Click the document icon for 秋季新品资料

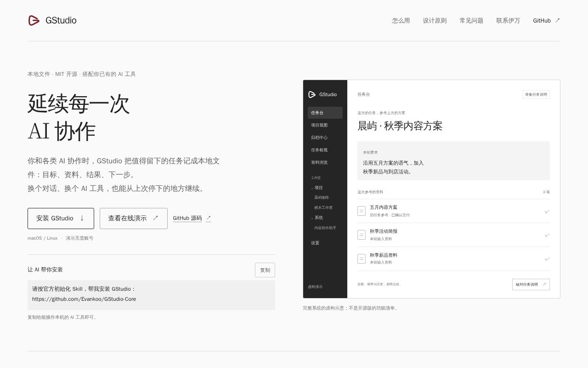(362, 259)
